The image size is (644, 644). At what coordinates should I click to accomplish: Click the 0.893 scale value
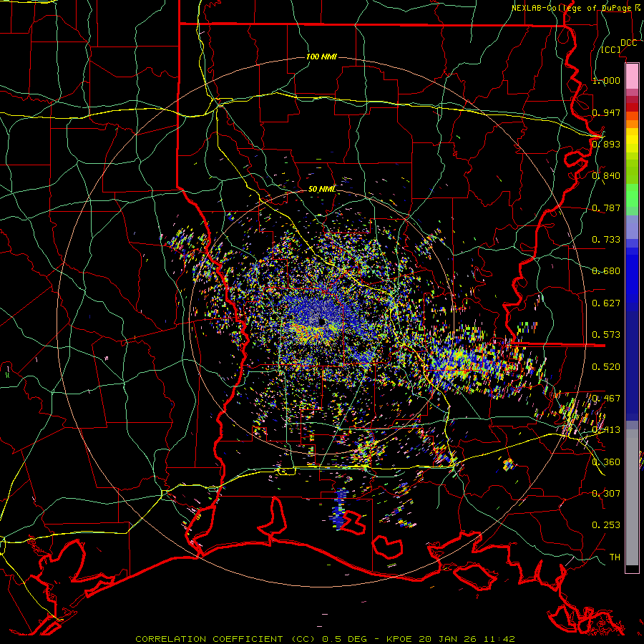point(606,144)
